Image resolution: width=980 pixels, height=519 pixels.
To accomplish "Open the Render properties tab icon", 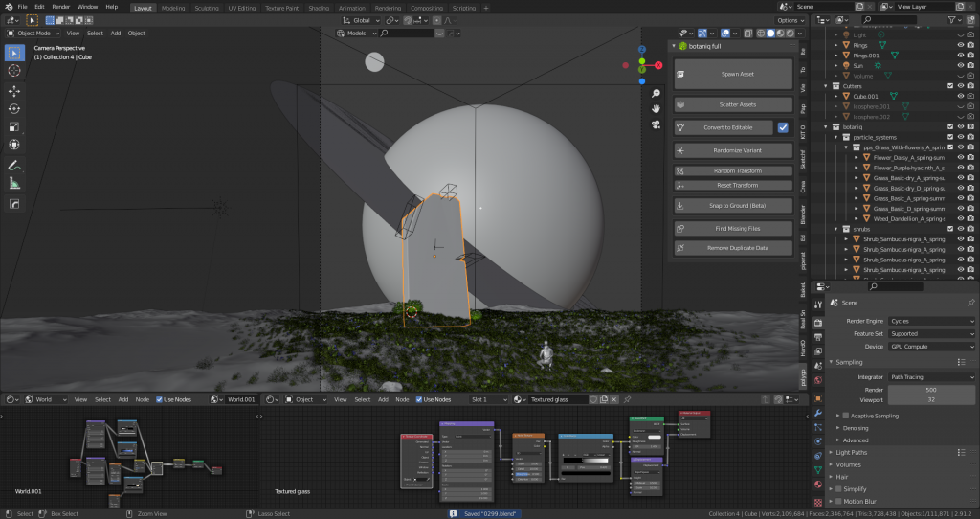I will [x=818, y=322].
